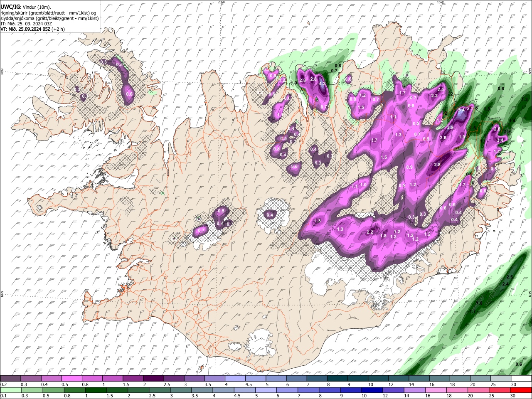Viewport: 532px width, 399px height.
Task: Select the darkest purple 2 snow legend swatch
Action: click(153, 379)
